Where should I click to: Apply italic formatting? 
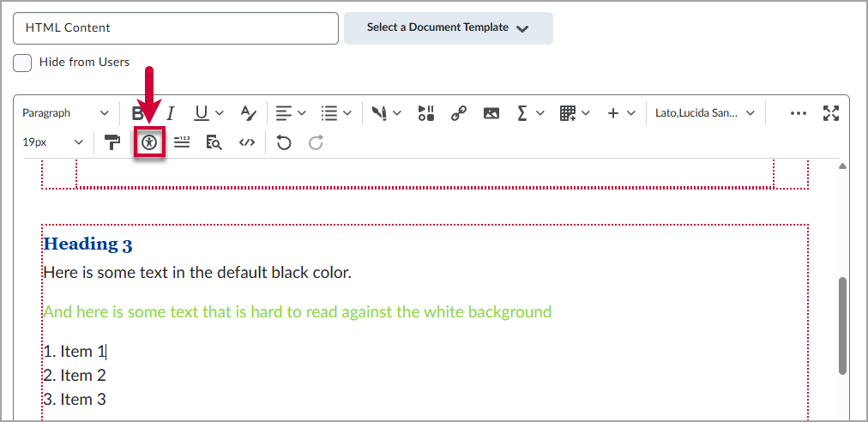coord(171,113)
